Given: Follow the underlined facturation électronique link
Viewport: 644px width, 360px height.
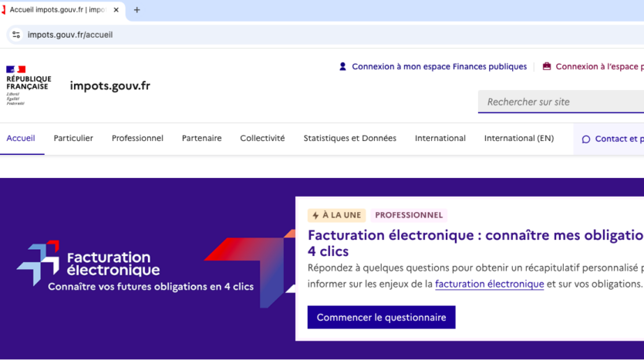Looking at the screenshot, I should (489, 284).
